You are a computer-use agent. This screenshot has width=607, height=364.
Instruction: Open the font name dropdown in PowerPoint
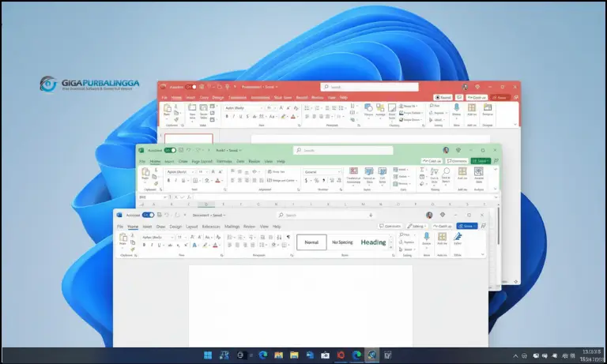[x=262, y=108]
